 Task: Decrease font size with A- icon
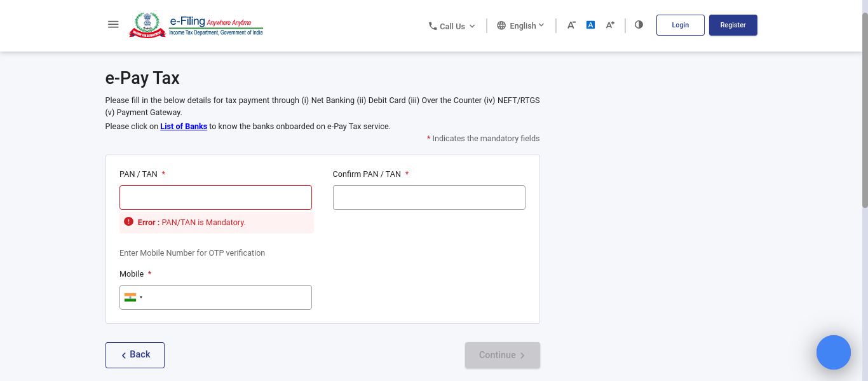(x=571, y=25)
